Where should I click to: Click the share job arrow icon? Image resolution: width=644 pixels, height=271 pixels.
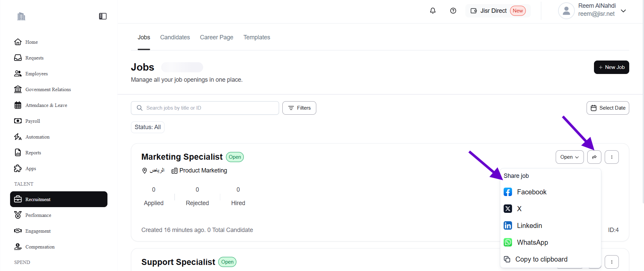click(x=594, y=157)
